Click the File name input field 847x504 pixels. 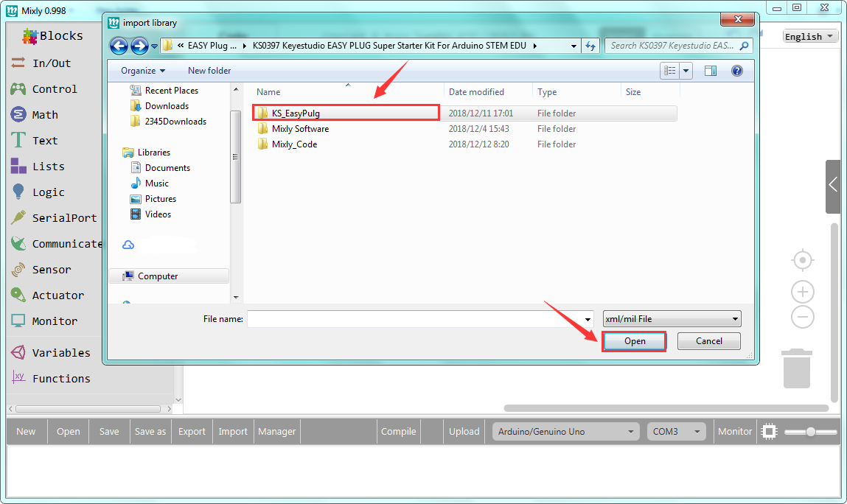[416, 319]
